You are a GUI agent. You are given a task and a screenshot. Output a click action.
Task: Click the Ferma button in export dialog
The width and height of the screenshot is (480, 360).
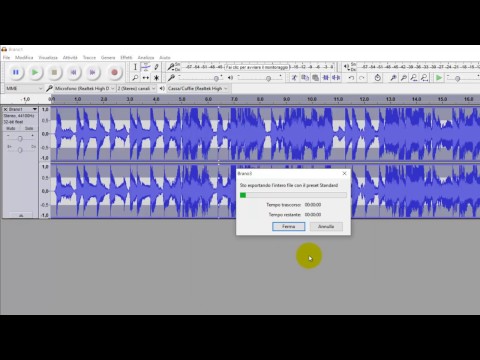pos(288,227)
